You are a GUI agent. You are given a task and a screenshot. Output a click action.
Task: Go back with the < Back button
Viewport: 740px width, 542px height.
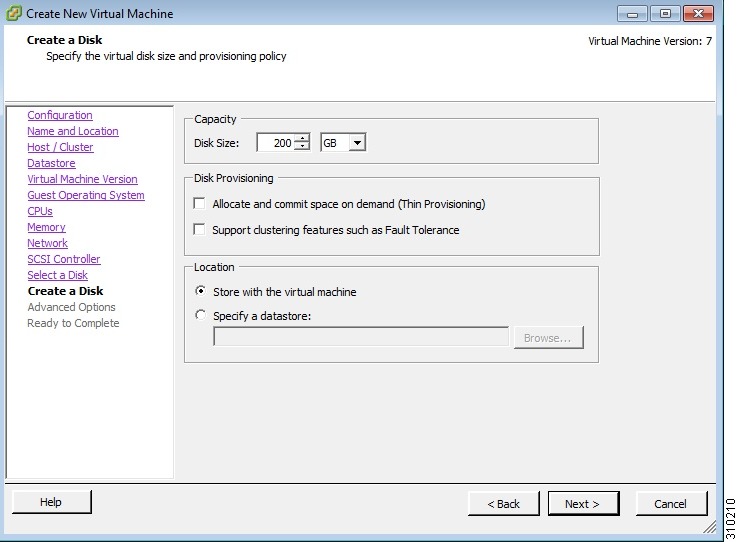pos(504,504)
